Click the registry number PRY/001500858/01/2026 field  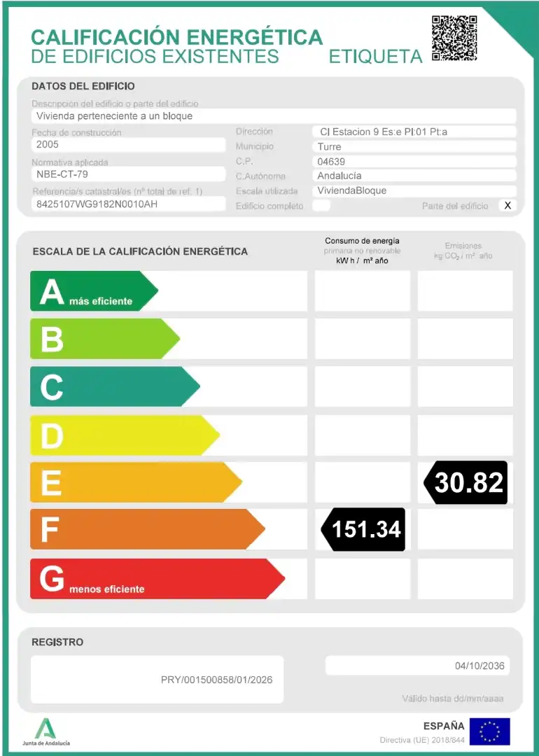click(157, 679)
